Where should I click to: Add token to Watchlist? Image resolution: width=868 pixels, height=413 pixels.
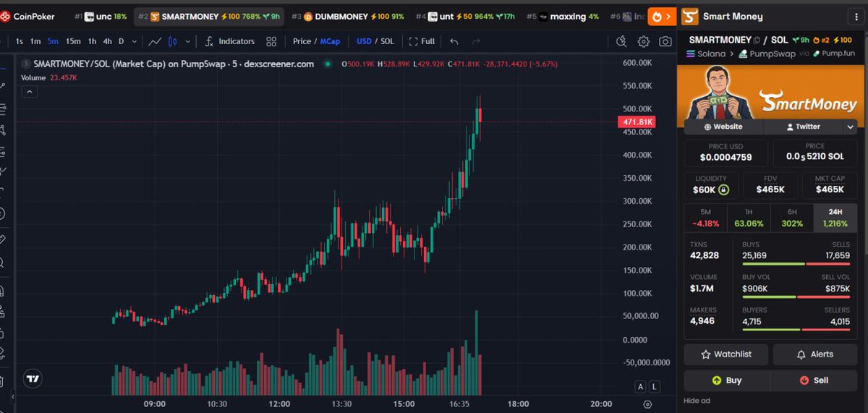pos(726,354)
